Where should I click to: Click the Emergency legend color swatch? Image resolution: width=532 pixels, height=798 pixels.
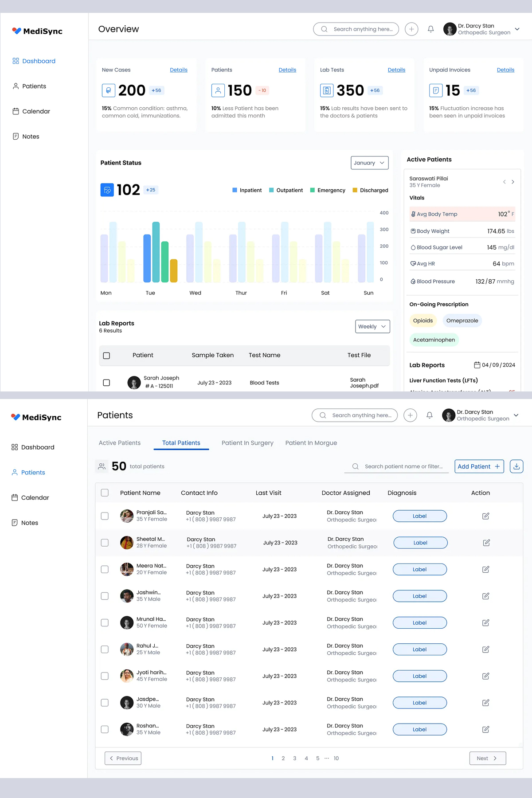(313, 190)
